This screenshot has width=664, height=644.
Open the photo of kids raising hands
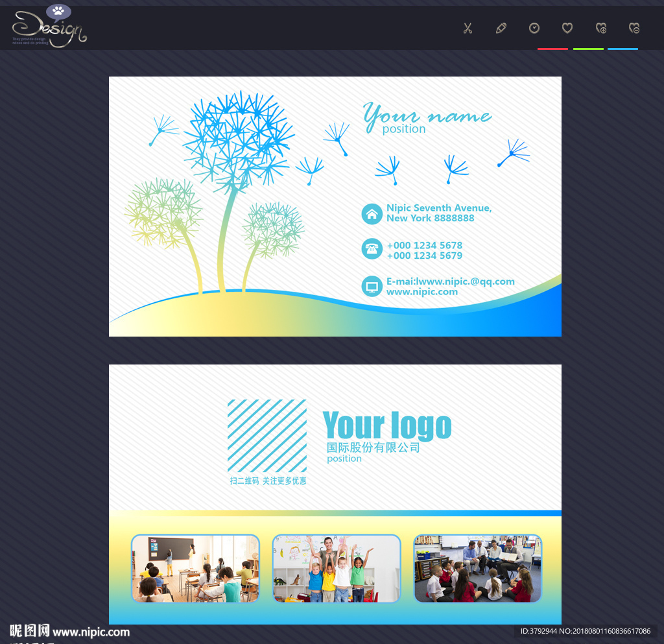coord(337,568)
